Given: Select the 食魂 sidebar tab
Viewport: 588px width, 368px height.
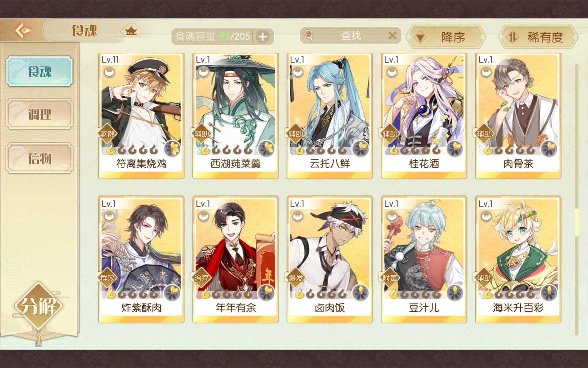Looking at the screenshot, I should [x=40, y=71].
